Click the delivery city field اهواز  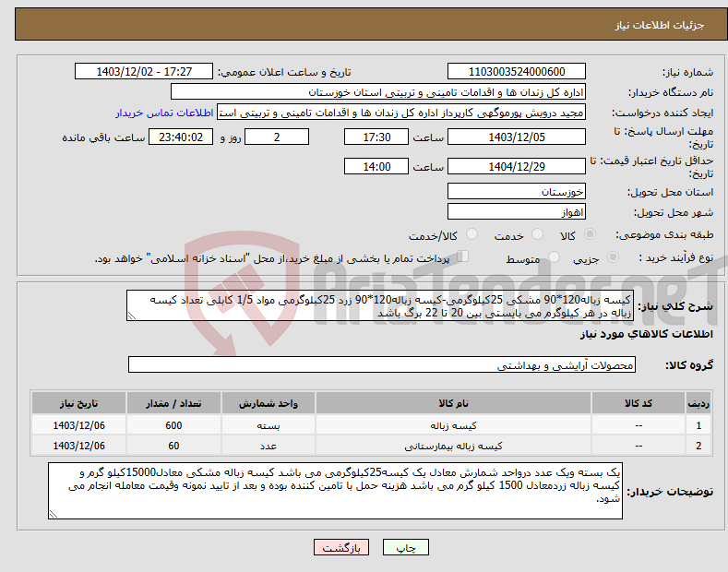517,211
